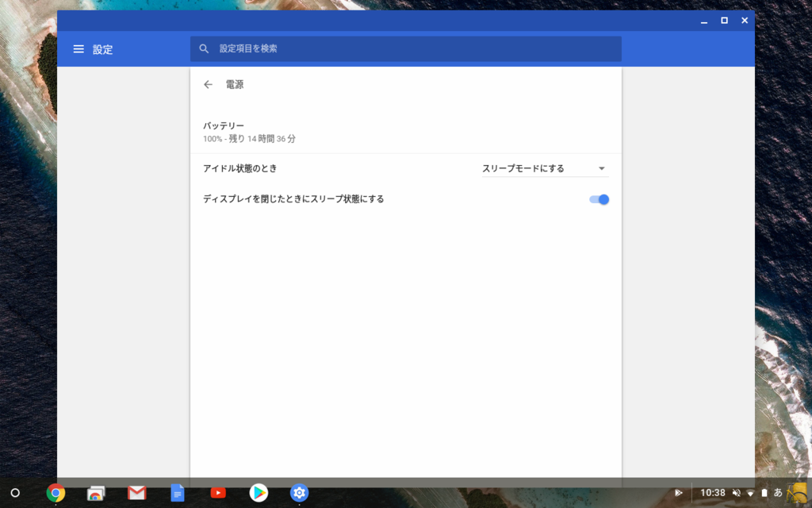812x508 pixels.
Task: Close the settings window
Action: point(745,21)
